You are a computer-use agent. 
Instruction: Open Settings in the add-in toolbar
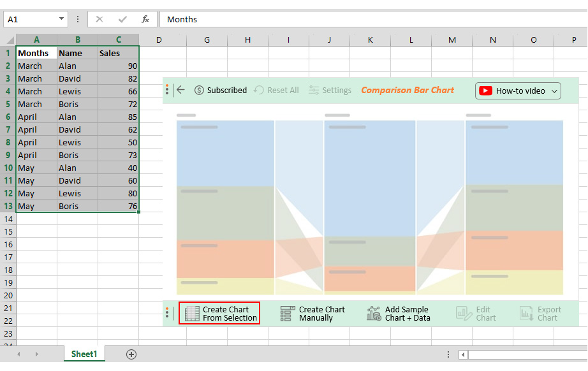(x=330, y=90)
